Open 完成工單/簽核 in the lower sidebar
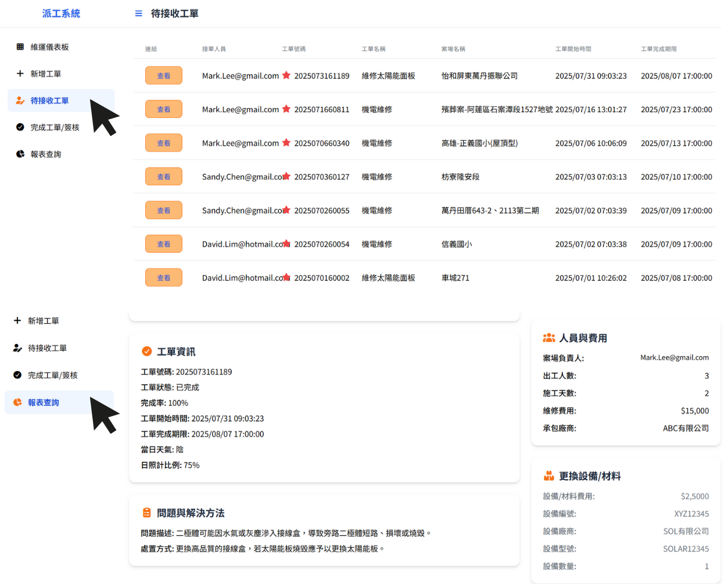 pyautogui.click(x=52, y=375)
